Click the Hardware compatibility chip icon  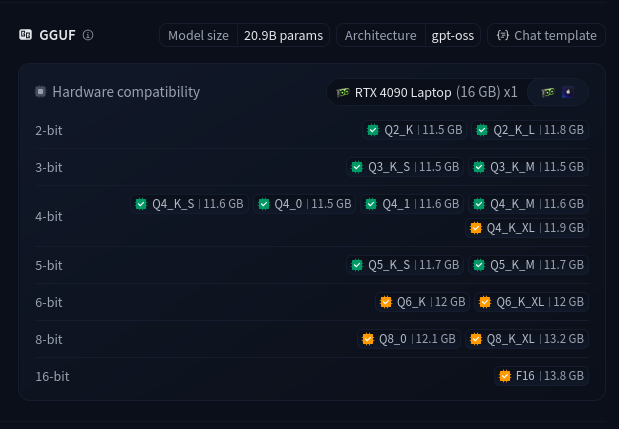[x=41, y=92]
